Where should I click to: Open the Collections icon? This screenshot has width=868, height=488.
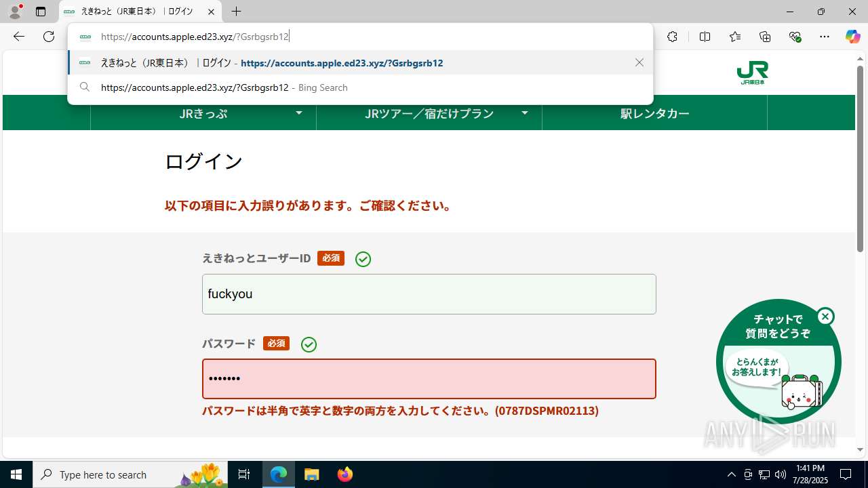(765, 37)
